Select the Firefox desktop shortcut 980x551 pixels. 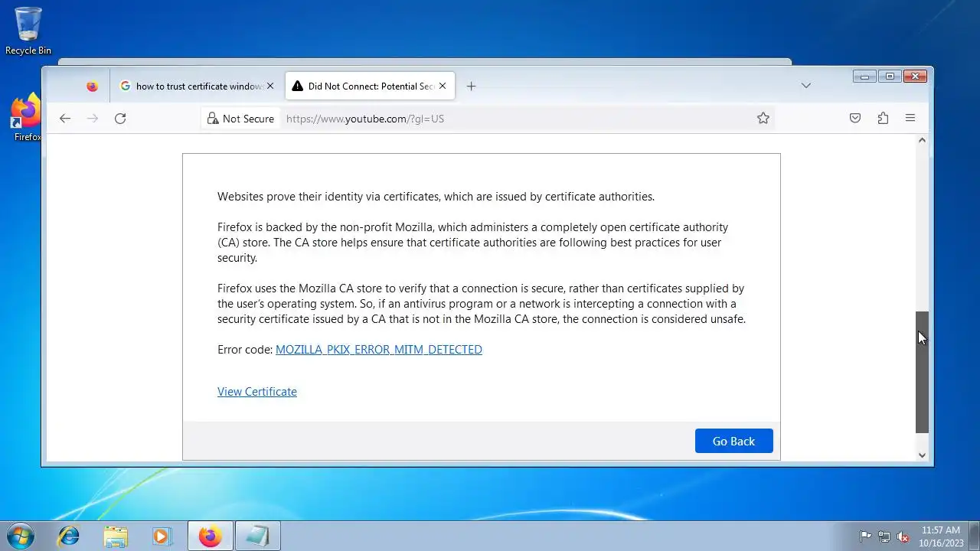[x=28, y=118]
